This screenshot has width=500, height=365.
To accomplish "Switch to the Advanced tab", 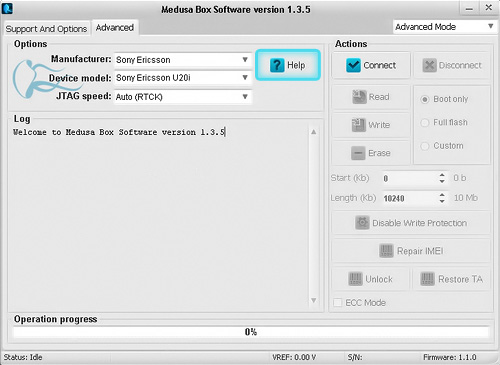I will [115, 28].
